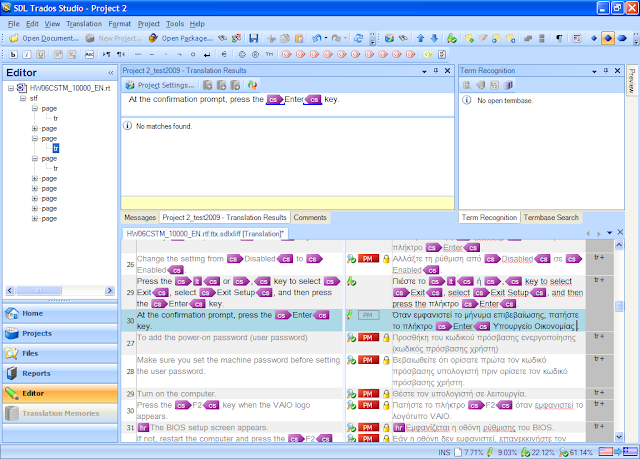Click the small caps ABC icon
This screenshot has width=640, height=459.
pyautogui.click(x=89, y=54)
